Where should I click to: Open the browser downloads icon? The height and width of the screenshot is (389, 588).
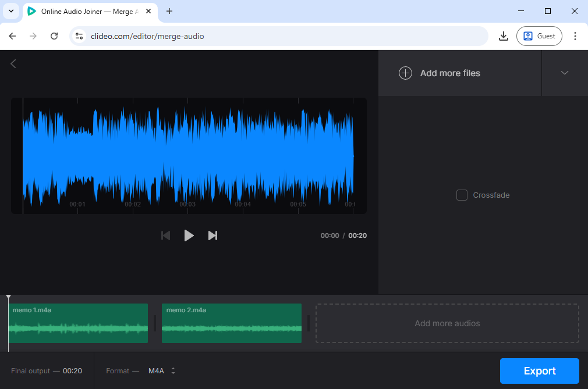pyautogui.click(x=504, y=36)
